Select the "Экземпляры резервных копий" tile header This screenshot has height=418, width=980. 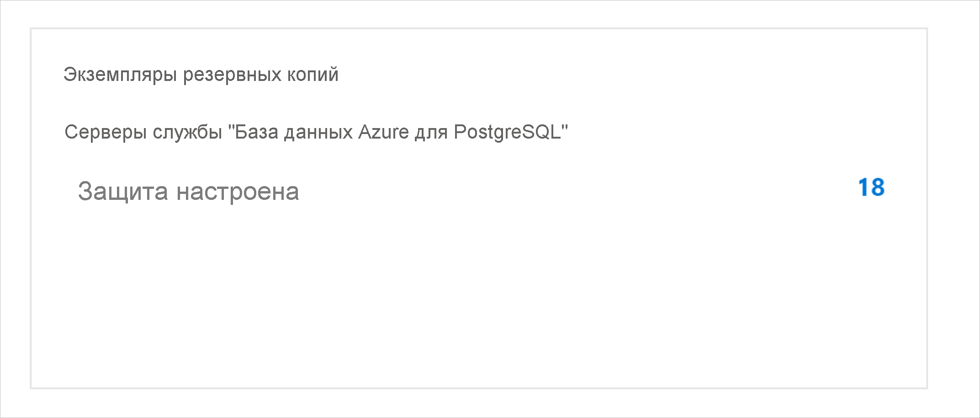point(201,75)
